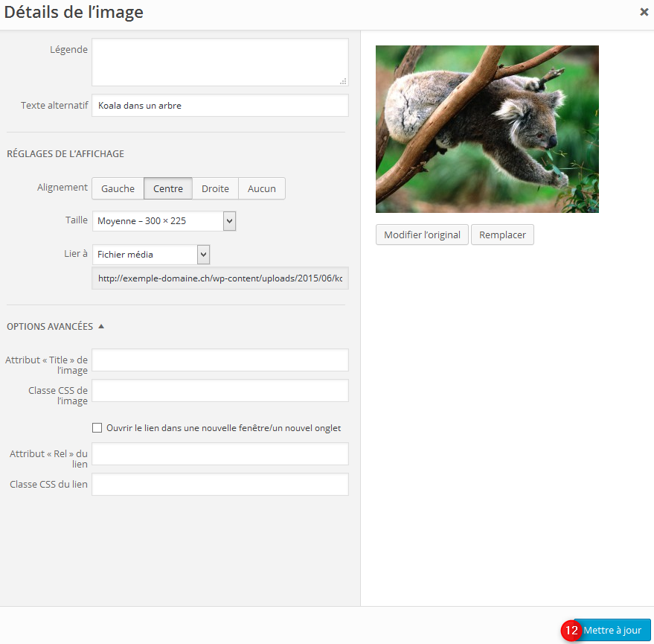The width and height of the screenshot is (654, 644).
Task: Choose Droite alignment
Action: pyautogui.click(x=215, y=188)
